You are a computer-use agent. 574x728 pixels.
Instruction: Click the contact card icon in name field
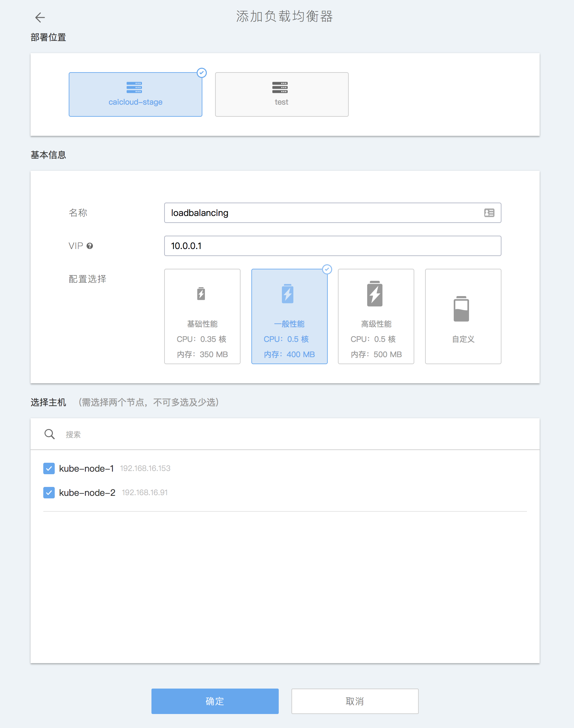click(489, 213)
